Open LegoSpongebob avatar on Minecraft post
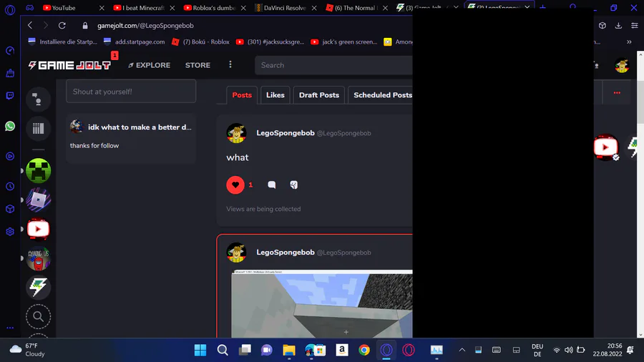 [x=237, y=253]
